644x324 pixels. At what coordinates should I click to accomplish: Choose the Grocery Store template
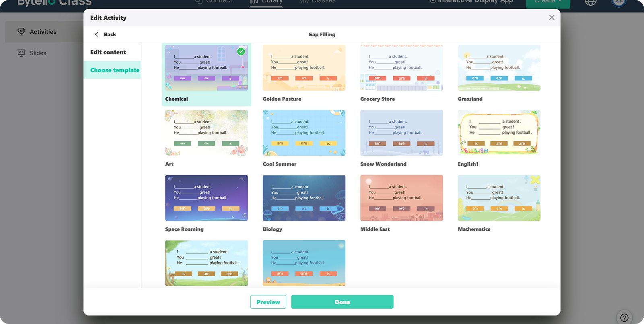(x=401, y=68)
